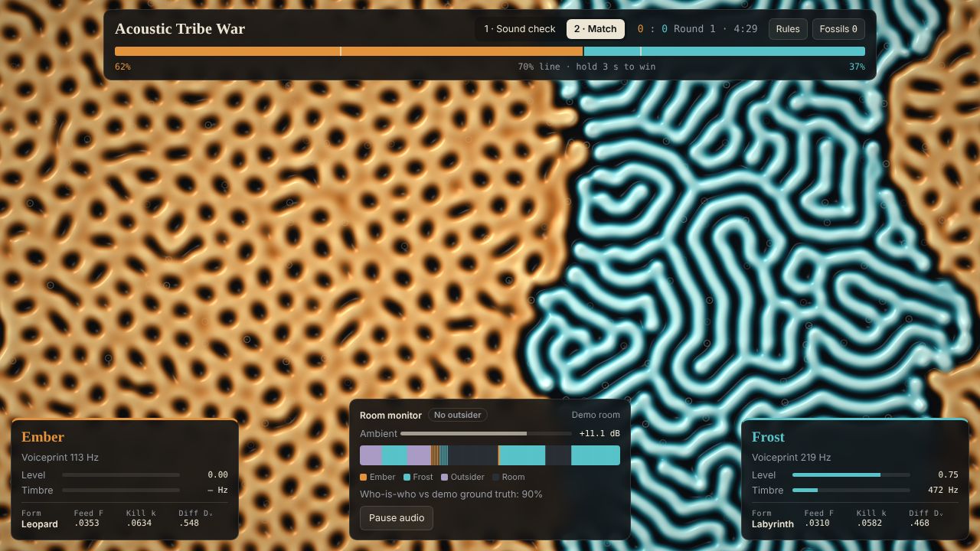Click Frost's '472 Hz' timbre reading
Image resolution: width=980 pixels, height=551 pixels.
942,490
